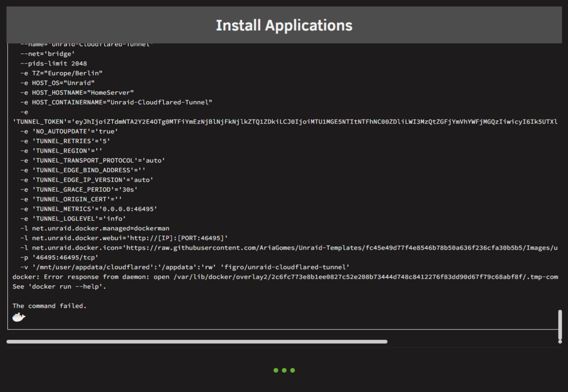Click the HOST_OS="Unraid" line

[x=57, y=83]
